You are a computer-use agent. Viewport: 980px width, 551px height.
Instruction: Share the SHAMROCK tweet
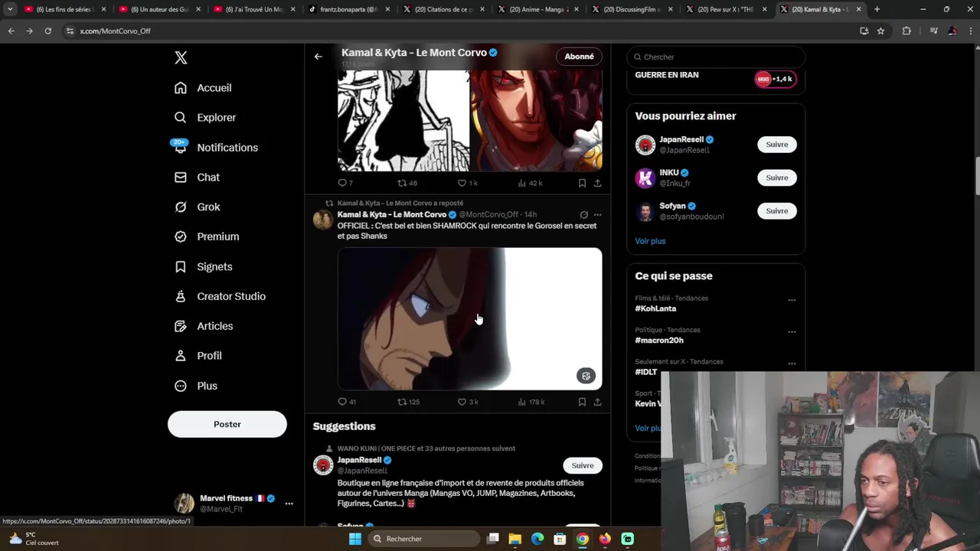click(597, 402)
